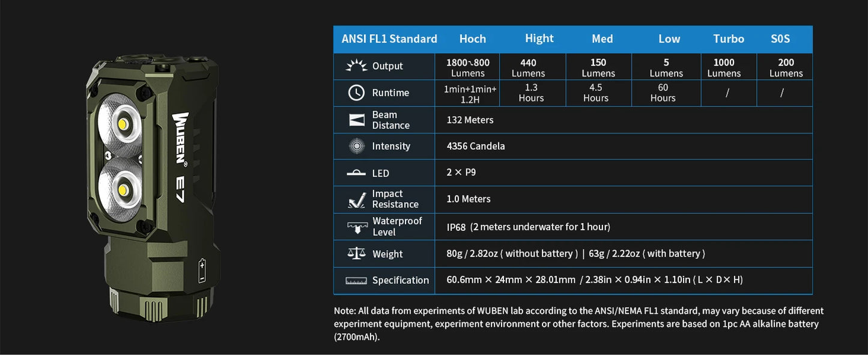Click the 132 Meters beam distance value

[470, 120]
